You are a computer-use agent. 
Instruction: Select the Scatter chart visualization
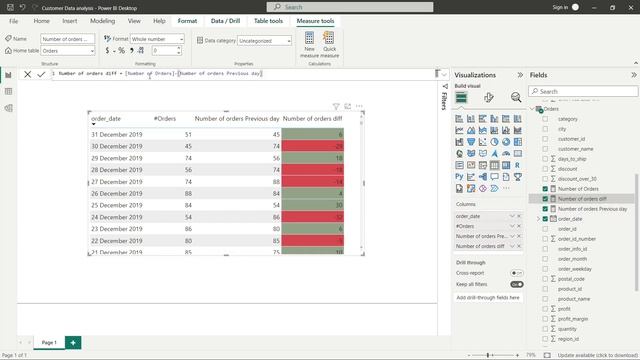(482, 142)
